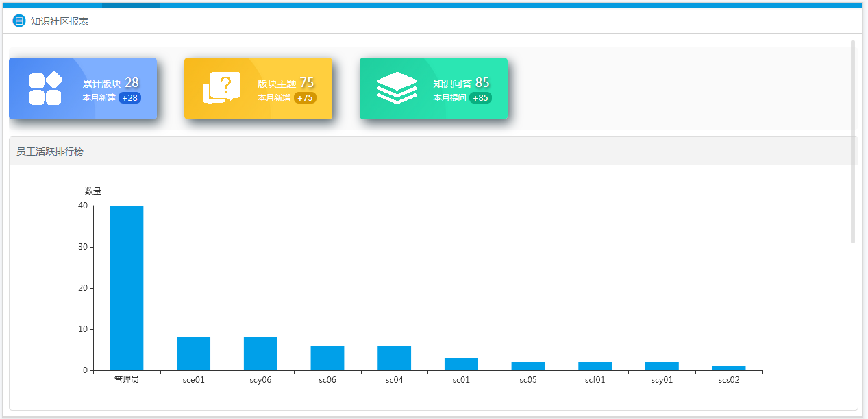The image size is (868, 419).
Task: Click the sc06 bar in activity chart
Action: pyautogui.click(x=327, y=358)
